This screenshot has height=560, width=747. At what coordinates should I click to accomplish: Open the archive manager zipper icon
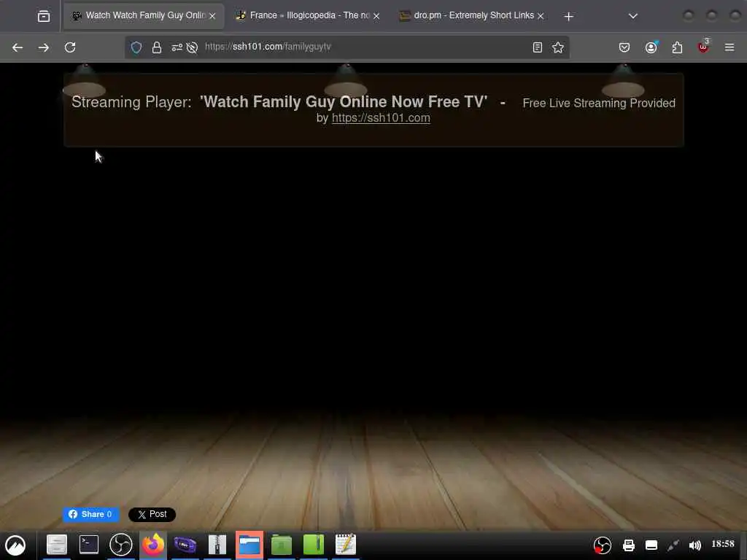pyautogui.click(x=217, y=545)
